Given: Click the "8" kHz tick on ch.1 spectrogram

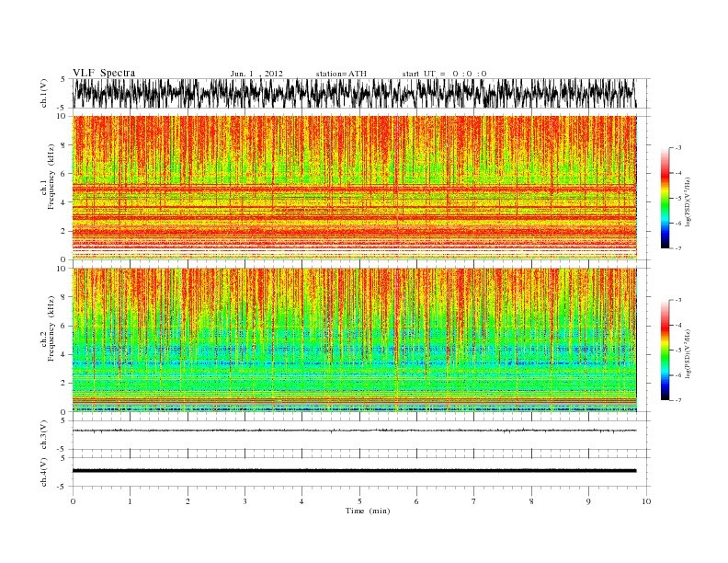Looking at the screenshot, I should [63, 145].
